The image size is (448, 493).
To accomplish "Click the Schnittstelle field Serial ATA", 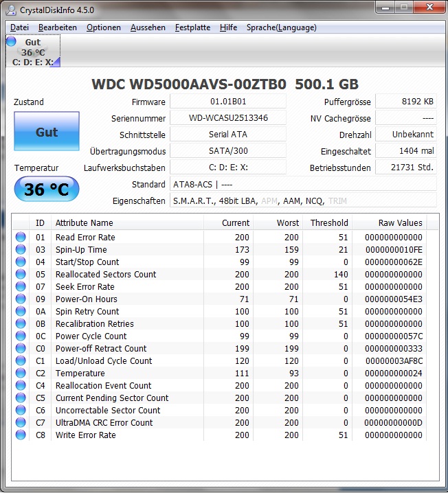I will point(228,135).
